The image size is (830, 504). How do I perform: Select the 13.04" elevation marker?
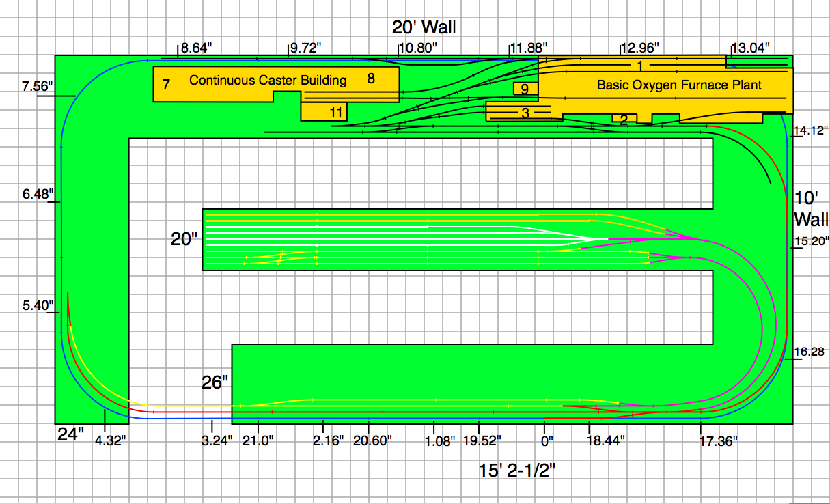751,48
